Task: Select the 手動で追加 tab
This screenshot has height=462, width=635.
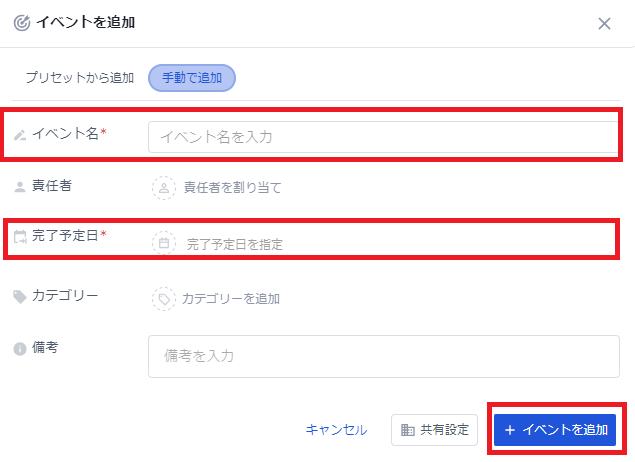Action: pos(192,78)
